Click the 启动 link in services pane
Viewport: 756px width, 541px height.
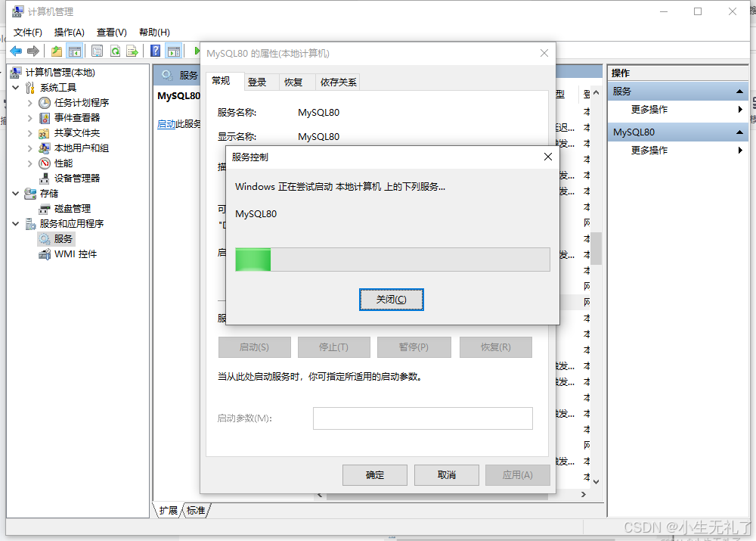point(166,124)
